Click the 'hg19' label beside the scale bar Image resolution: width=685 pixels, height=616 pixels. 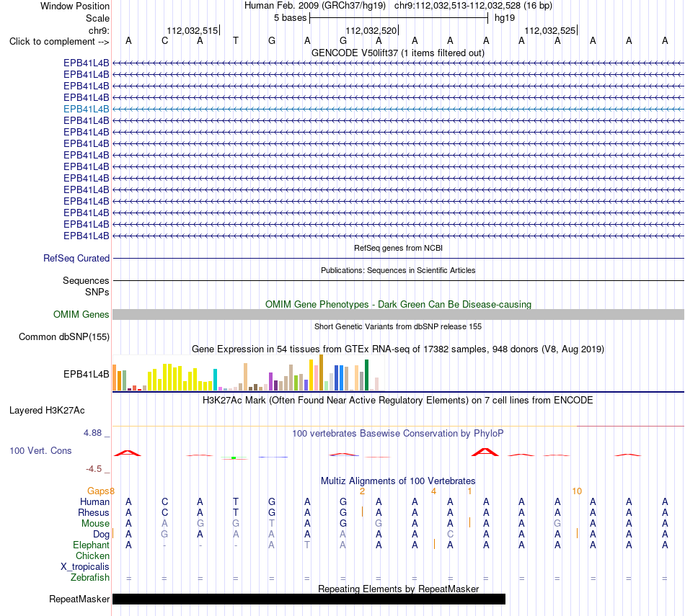coord(505,18)
